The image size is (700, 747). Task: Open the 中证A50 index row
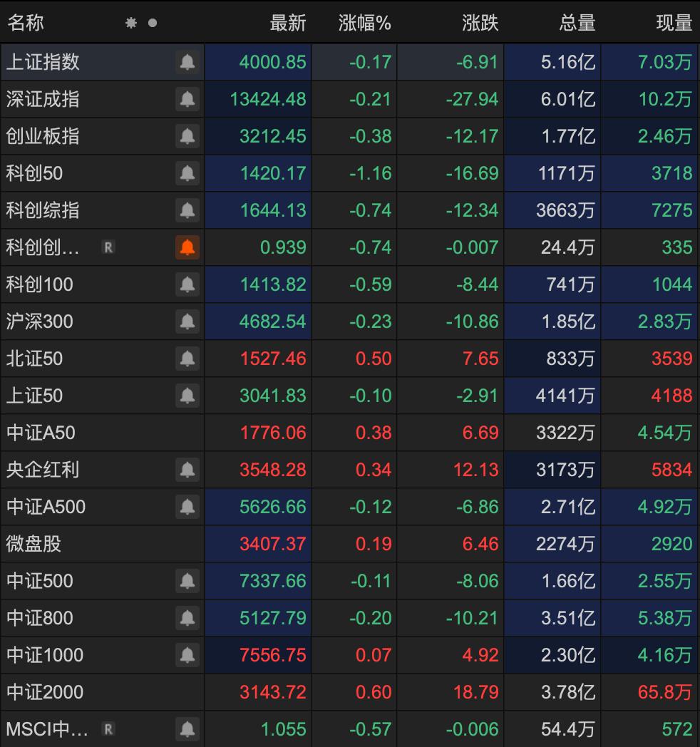click(x=41, y=433)
